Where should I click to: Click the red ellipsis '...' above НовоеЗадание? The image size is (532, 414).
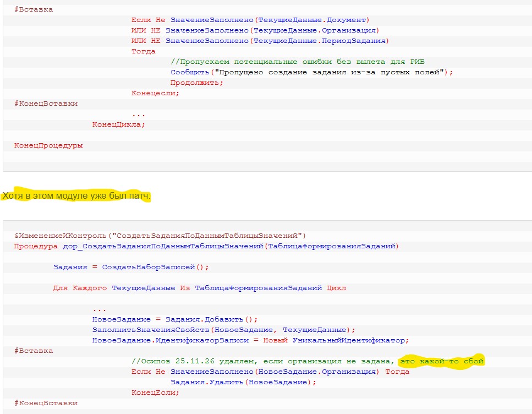pyautogui.click(x=100, y=310)
